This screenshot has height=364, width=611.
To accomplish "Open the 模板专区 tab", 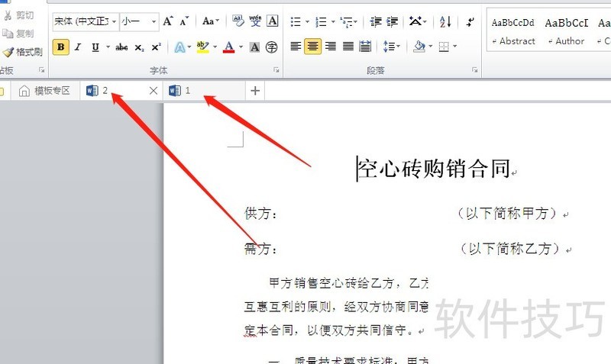I will tap(45, 91).
